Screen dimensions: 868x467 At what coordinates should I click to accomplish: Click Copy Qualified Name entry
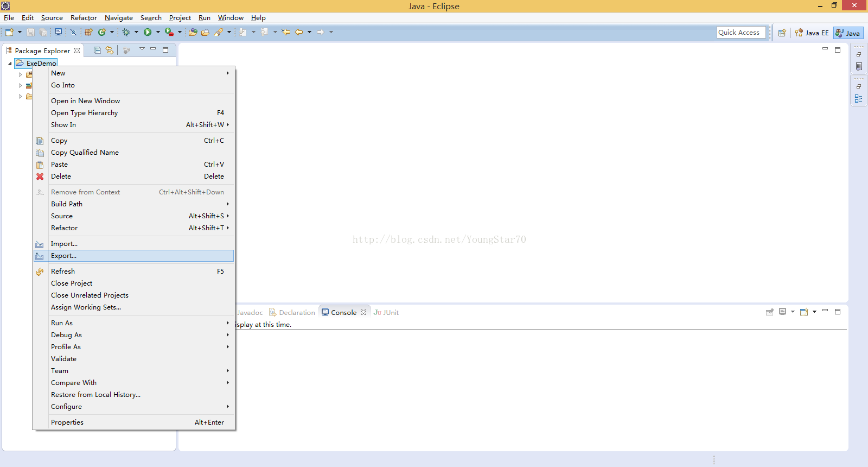[x=133, y=153]
